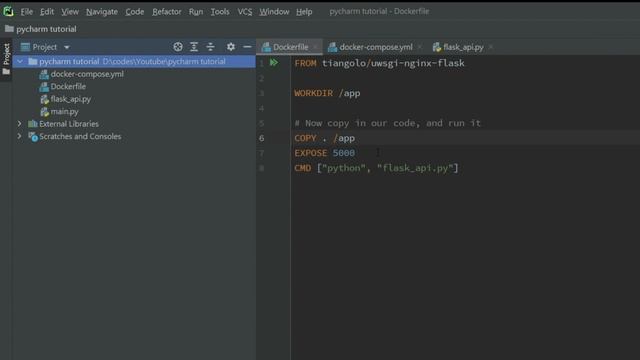640x360 pixels.
Task: Open the Refactor menu
Action: pyautogui.click(x=167, y=12)
